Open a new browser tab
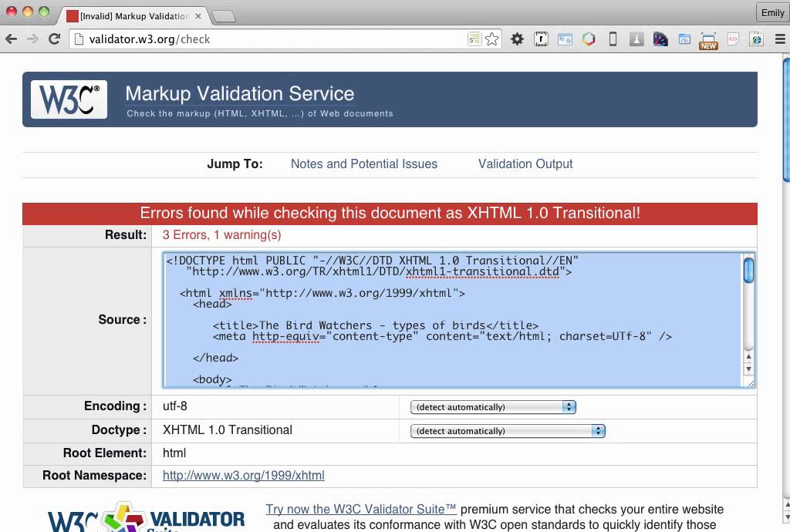The height and width of the screenshot is (532, 790). pyautogui.click(x=223, y=17)
